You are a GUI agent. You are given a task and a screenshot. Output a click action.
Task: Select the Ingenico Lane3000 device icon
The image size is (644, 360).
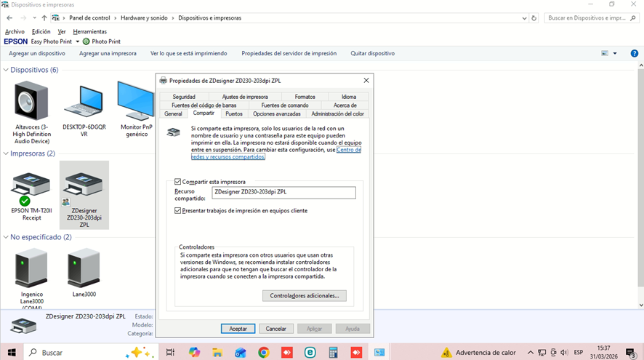tap(31, 268)
